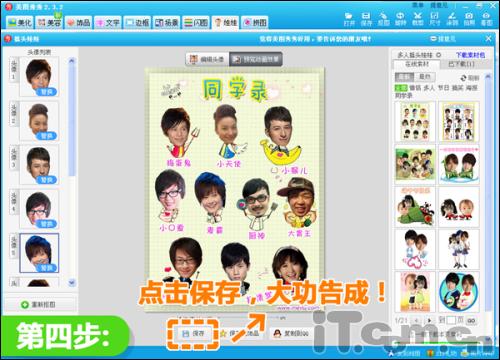Viewport: 500px width, 360px height.
Task: Click the rotate icon in top toolbar
Action: (x=400, y=16)
